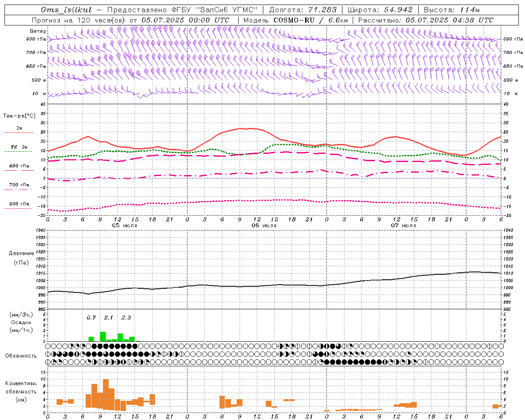Screen dimensions: 525x420
Task: Click the 2.1 precipitation total
Action: [108, 318]
